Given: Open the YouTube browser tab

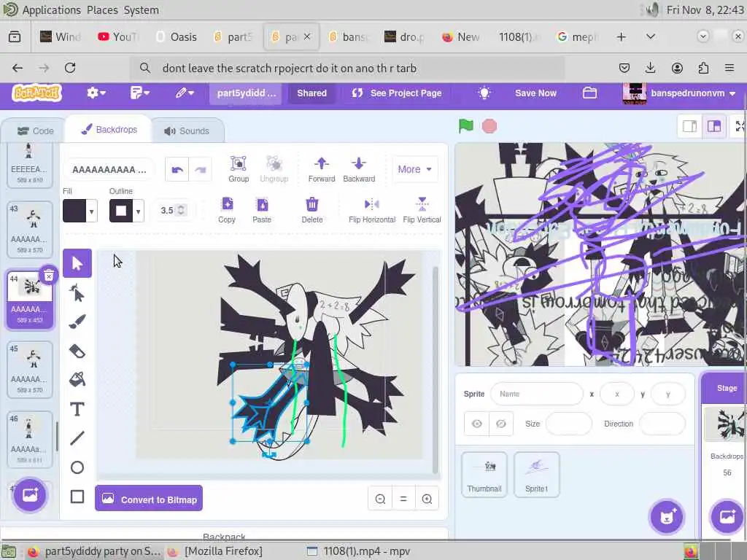Looking at the screenshot, I should click(118, 36).
